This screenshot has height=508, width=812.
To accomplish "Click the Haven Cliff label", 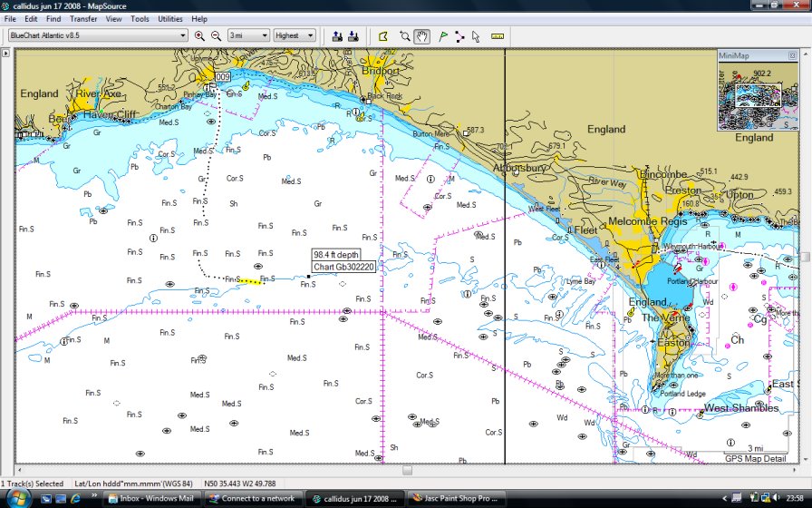I will (110, 114).
